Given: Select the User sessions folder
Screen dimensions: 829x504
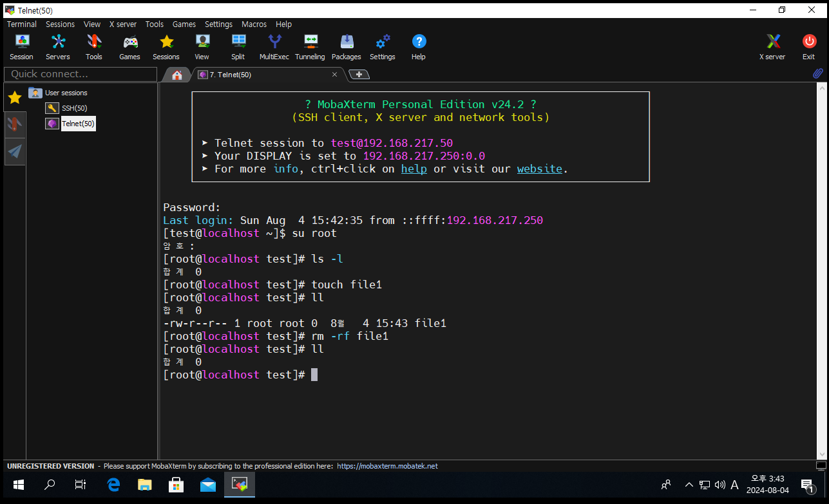Looking at the screenshot, I should coord(59,93).
